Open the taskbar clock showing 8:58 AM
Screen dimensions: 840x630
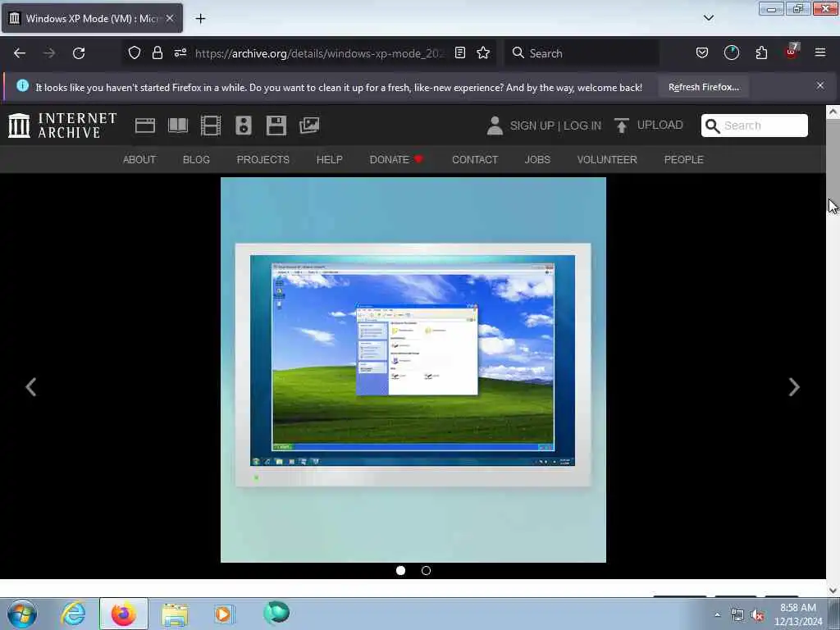pos(798,614)
